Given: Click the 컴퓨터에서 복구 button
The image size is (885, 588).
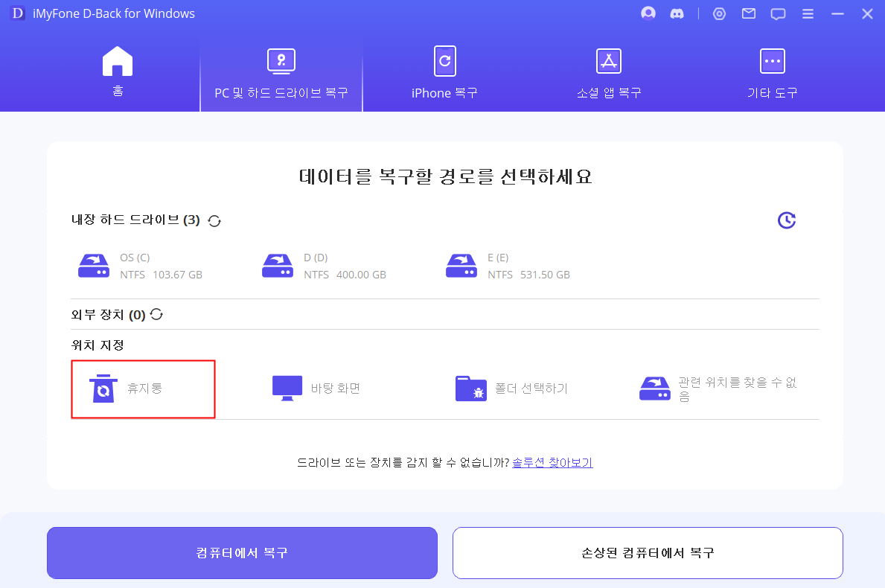Looking at the screenshot, I should point(242,553).
